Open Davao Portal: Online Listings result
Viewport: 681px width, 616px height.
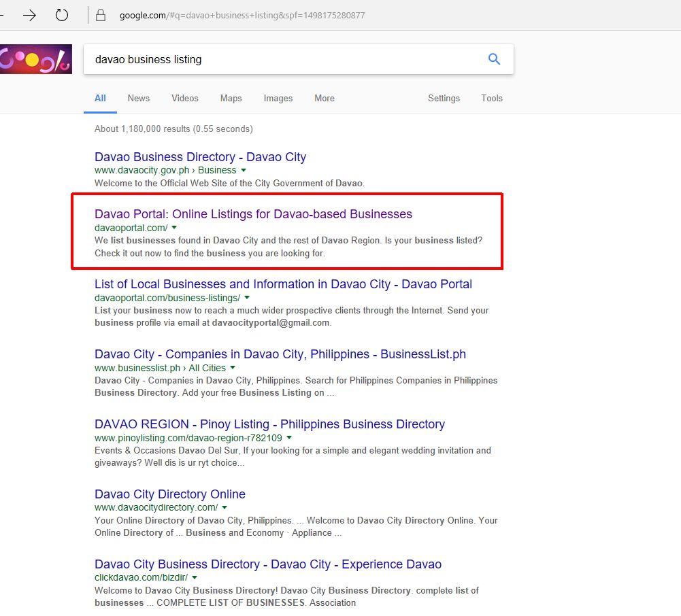click(x=253, y=214)
